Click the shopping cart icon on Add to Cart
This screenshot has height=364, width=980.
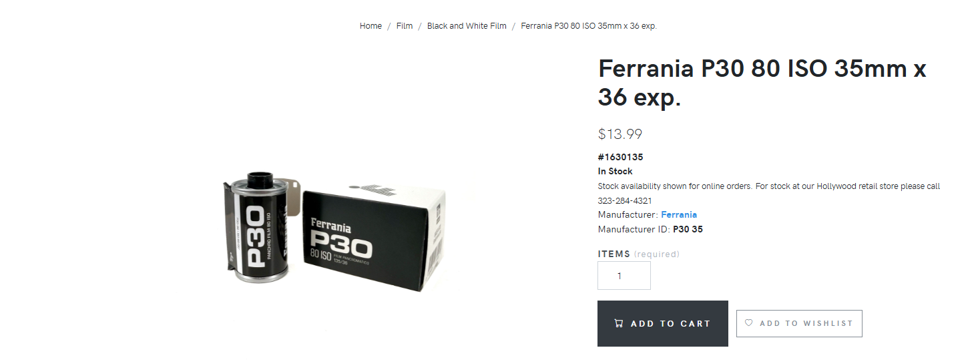[619, 323]
